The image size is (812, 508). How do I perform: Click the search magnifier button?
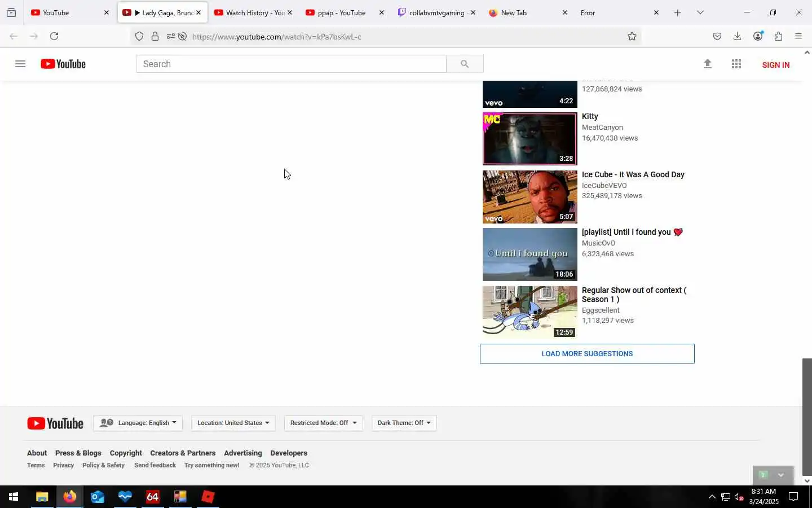[x=465, y=64]
